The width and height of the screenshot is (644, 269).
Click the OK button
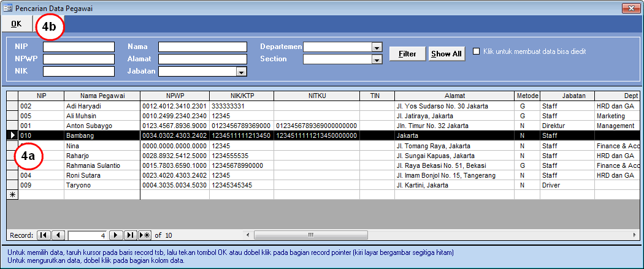pos(17,24)
